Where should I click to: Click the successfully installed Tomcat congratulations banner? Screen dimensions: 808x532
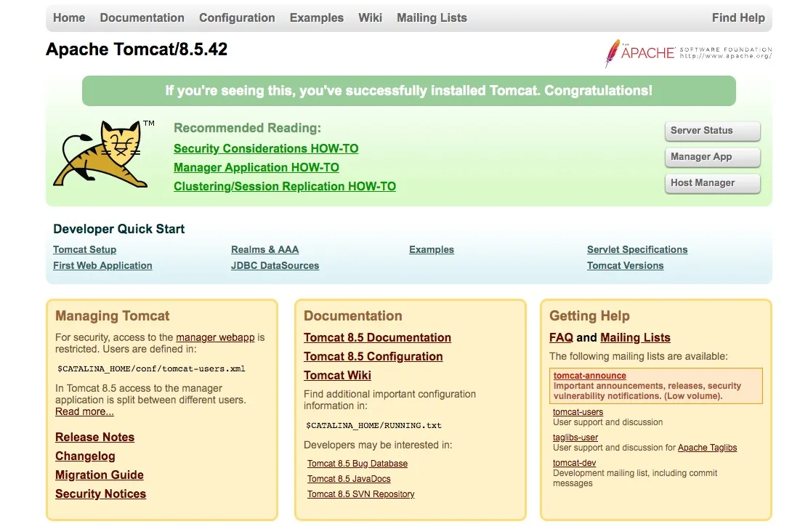pyautogui.click(x=408, y=91)
